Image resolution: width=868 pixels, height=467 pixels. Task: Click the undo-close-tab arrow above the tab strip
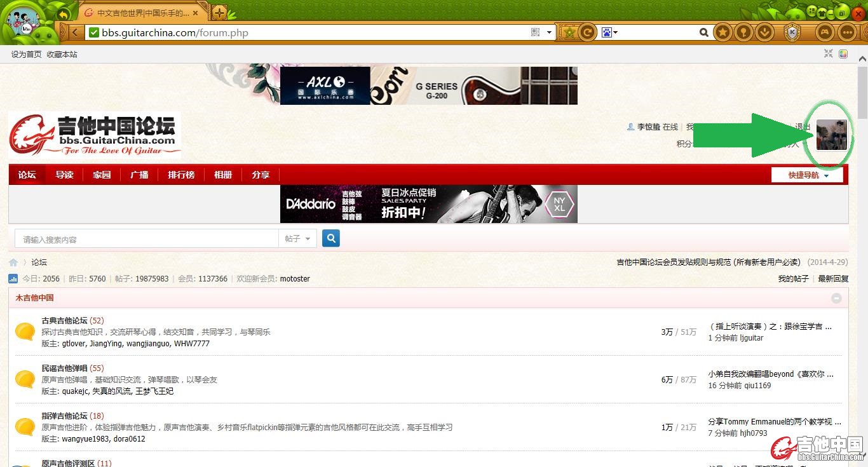click(64, 14)
